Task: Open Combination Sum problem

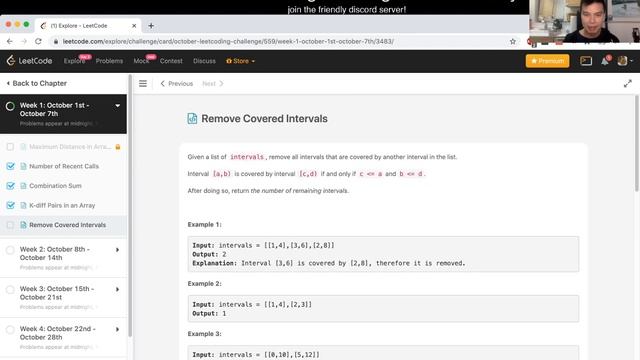Action: tap(55, 186)
